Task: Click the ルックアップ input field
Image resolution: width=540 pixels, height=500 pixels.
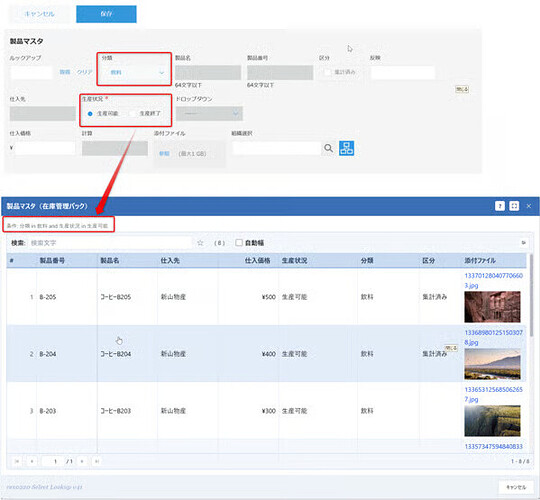Action: click(x=32, y=72)
